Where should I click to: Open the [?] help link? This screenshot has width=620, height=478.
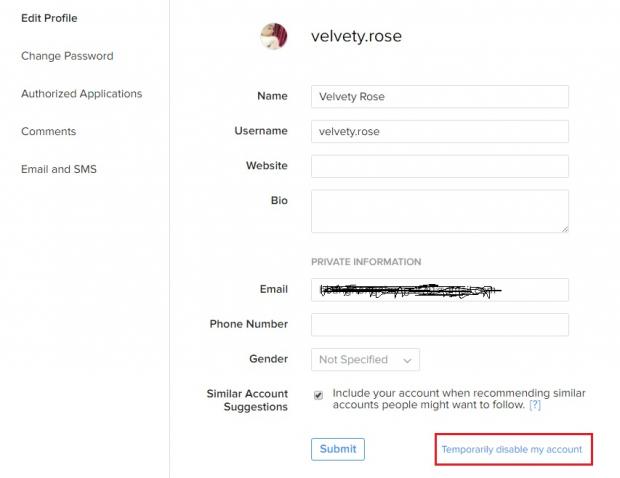[535, 406]
